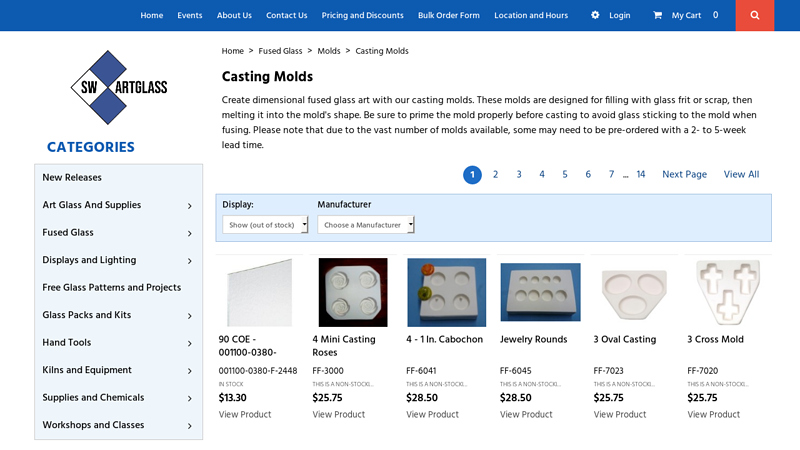
Task: Open the Pricing and Discounts menu
Action: tap(362, 15)
